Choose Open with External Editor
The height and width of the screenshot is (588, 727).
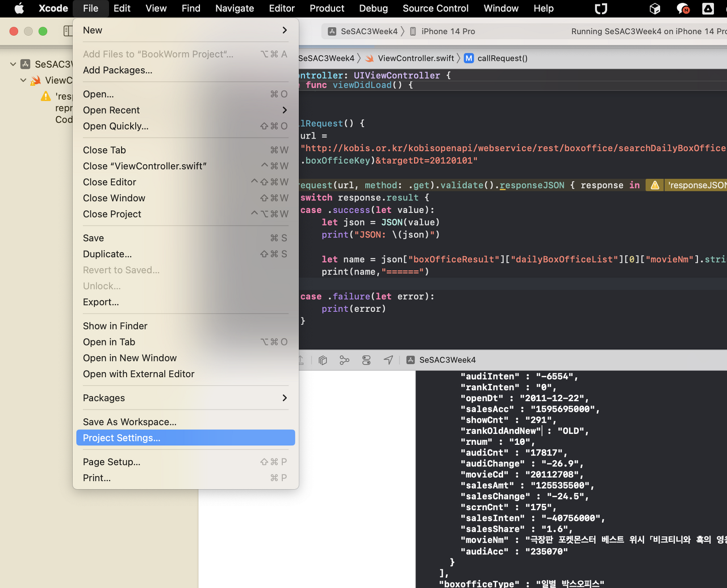[186, 374]
